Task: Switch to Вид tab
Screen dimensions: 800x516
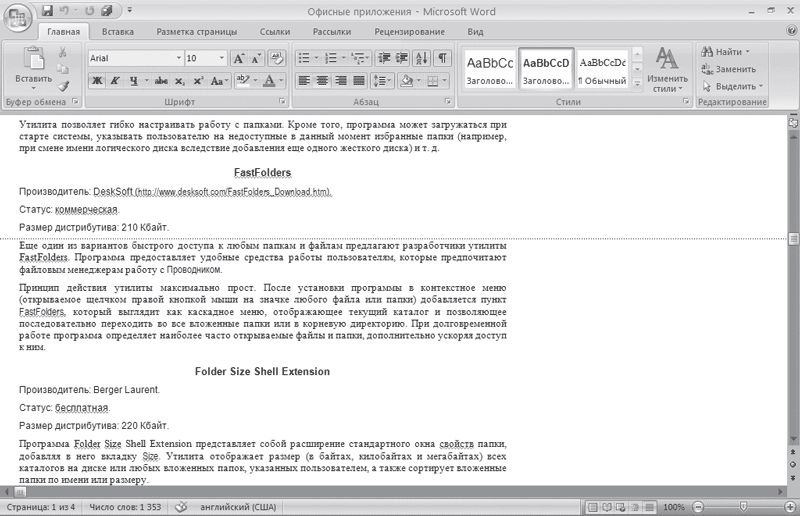Action: [x=475, y=32]
